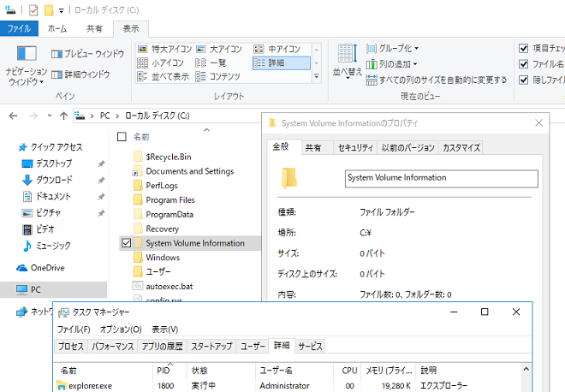Click properties icon in quick access toolbar
565x392 pixels.
pos(33,10)
